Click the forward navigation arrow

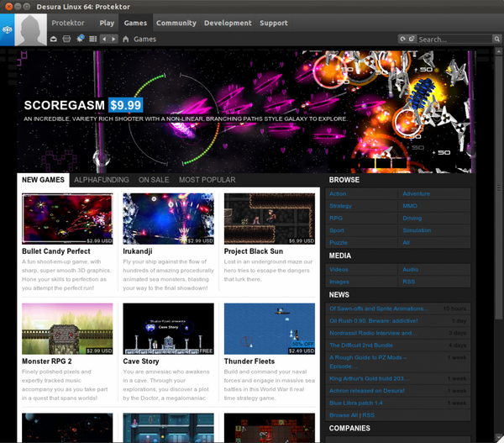[x=113, y=39]
